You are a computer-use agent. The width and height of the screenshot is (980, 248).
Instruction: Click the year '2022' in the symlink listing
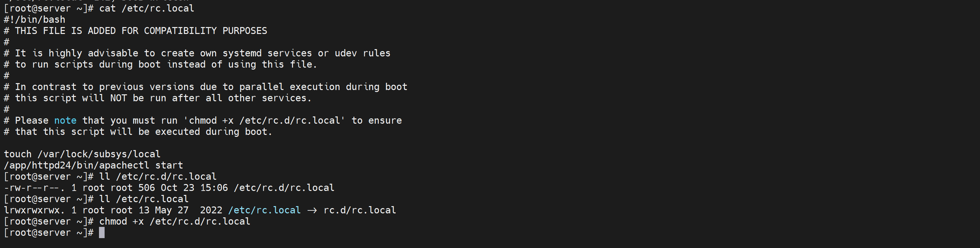click(x=211, y=210)
